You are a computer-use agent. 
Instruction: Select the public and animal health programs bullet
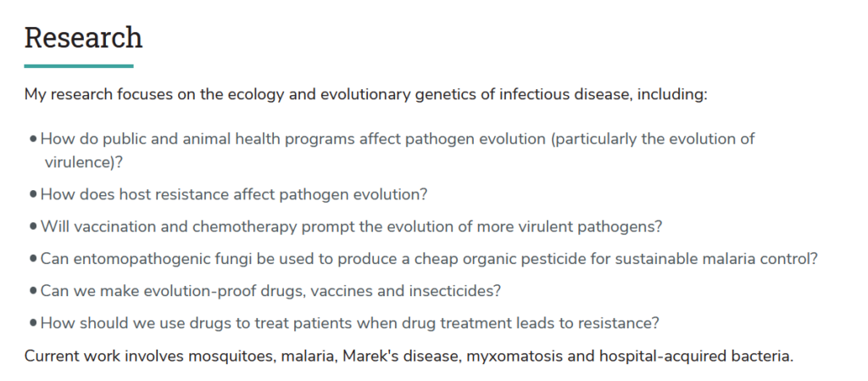393,150
